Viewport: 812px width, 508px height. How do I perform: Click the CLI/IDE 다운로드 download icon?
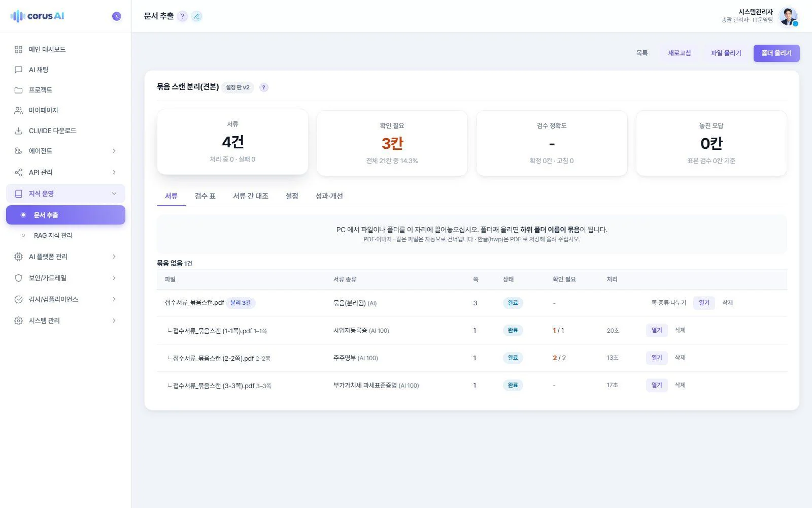click(19, 131)
